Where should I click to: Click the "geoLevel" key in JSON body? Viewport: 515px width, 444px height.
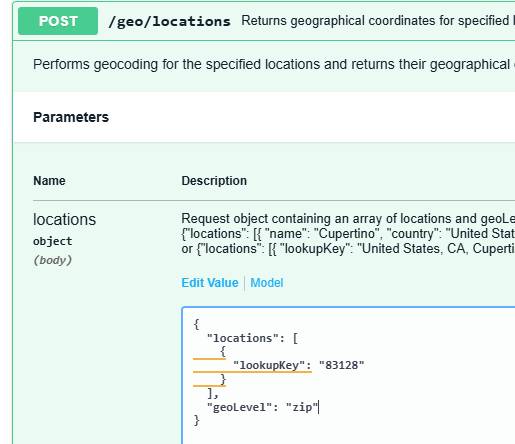pos(239,407)
